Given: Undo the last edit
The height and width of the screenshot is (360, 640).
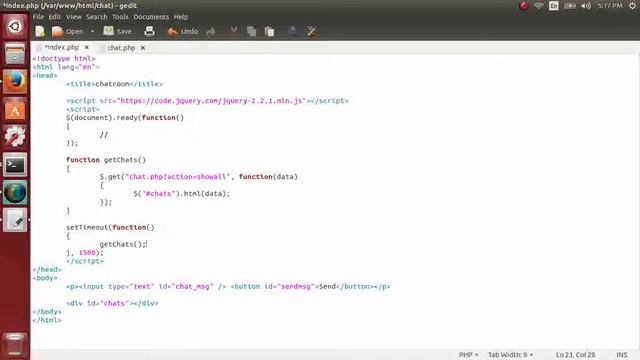Looking at the screenshot, I should (183, 31).
